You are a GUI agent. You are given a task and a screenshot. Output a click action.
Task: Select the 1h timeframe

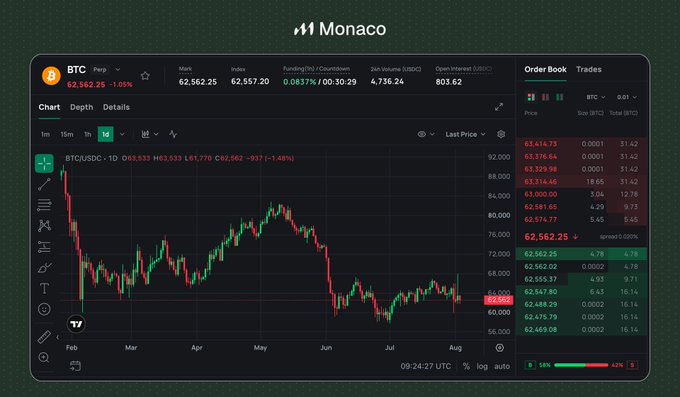pos(88,134)
